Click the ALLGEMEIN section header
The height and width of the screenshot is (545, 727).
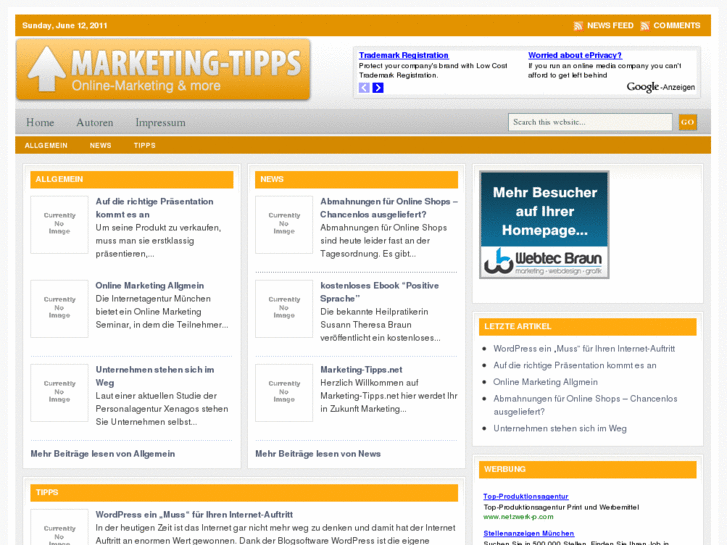pos(132,180)
